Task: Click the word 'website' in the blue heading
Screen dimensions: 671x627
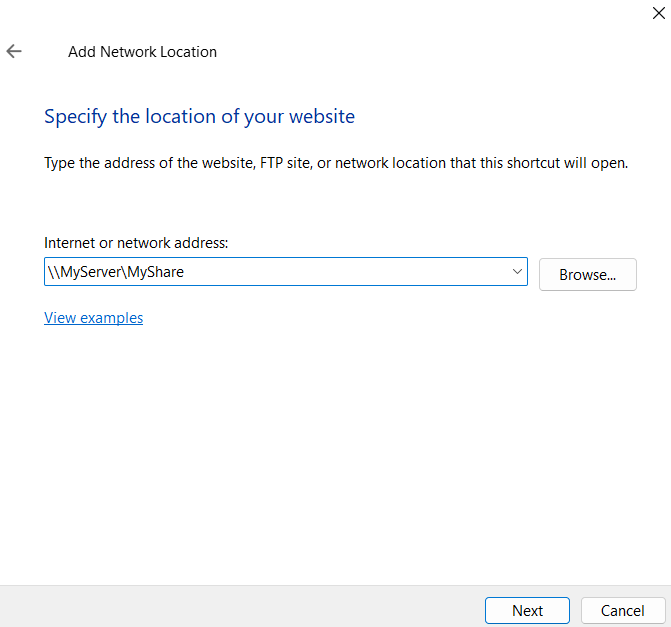Action: click(322, 117)
